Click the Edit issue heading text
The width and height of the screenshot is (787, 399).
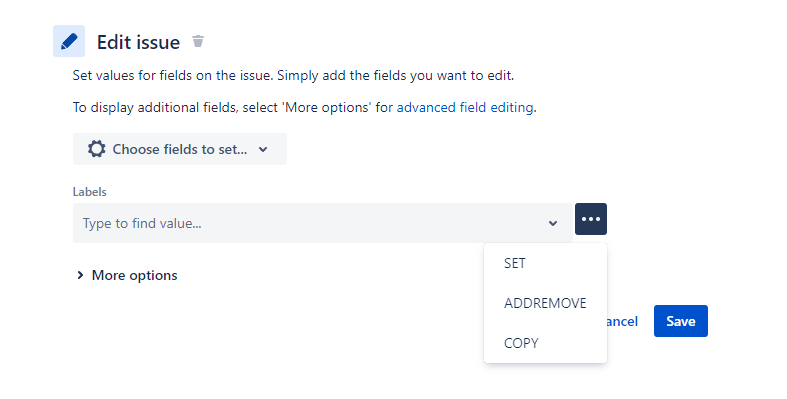tap(139, 42)
